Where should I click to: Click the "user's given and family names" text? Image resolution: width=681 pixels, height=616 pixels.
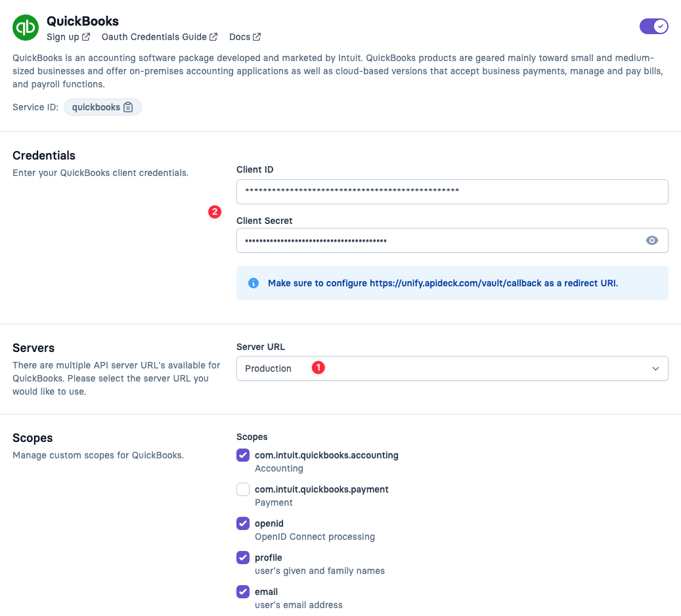tap(320, 571)
